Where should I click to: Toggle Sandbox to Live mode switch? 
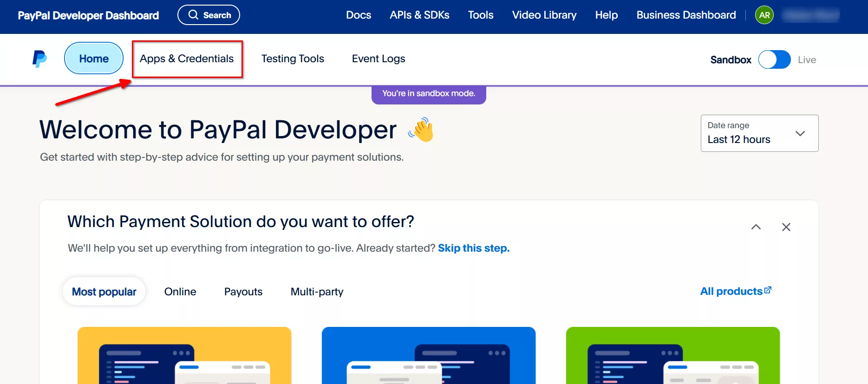point(774,59)
